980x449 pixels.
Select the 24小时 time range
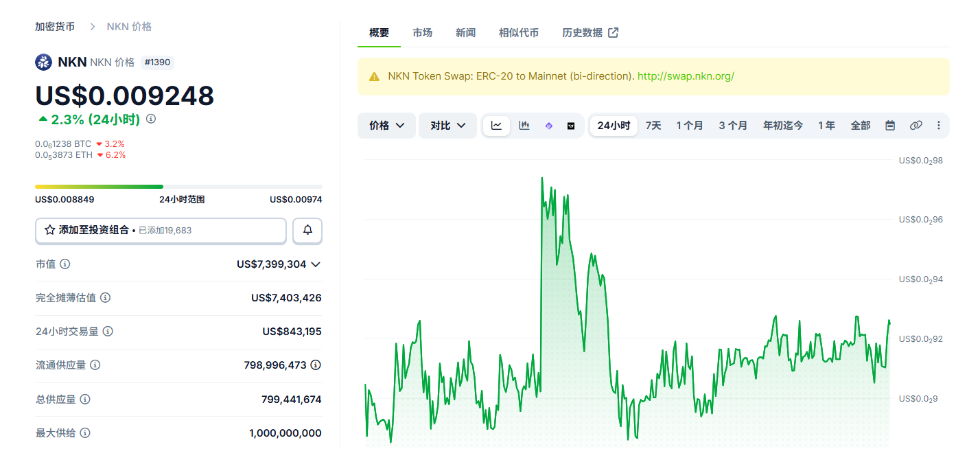614,126
